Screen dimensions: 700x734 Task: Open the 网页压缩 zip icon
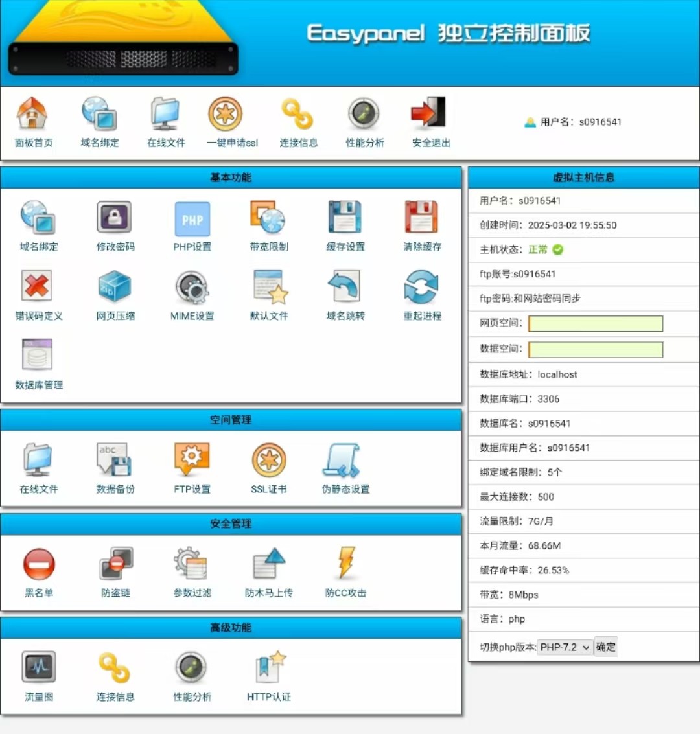[x=115, y=295]
